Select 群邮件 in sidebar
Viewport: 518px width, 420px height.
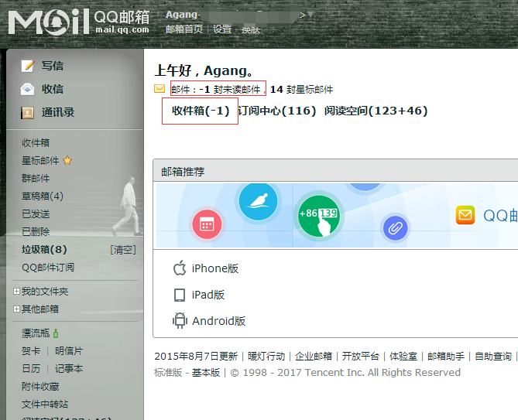36,178
